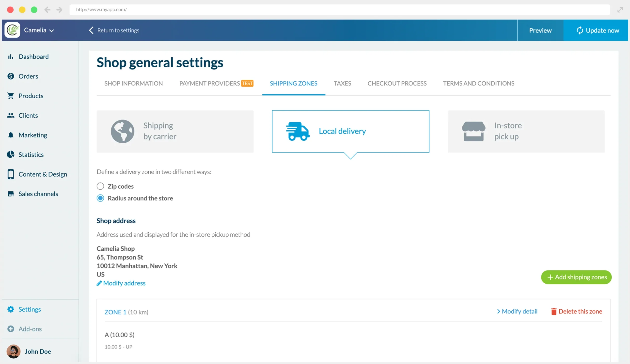This screenshot has width=630, height=364.
Task: Open Marketing using the bell icon
Action: pos(11,135)
